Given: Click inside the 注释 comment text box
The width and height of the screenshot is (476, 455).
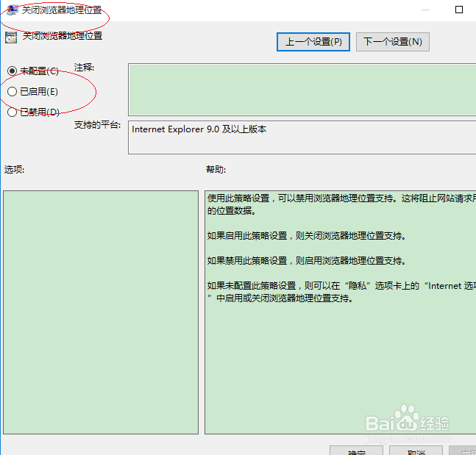Looking at the screenshot, I should [x=302, y=90].
